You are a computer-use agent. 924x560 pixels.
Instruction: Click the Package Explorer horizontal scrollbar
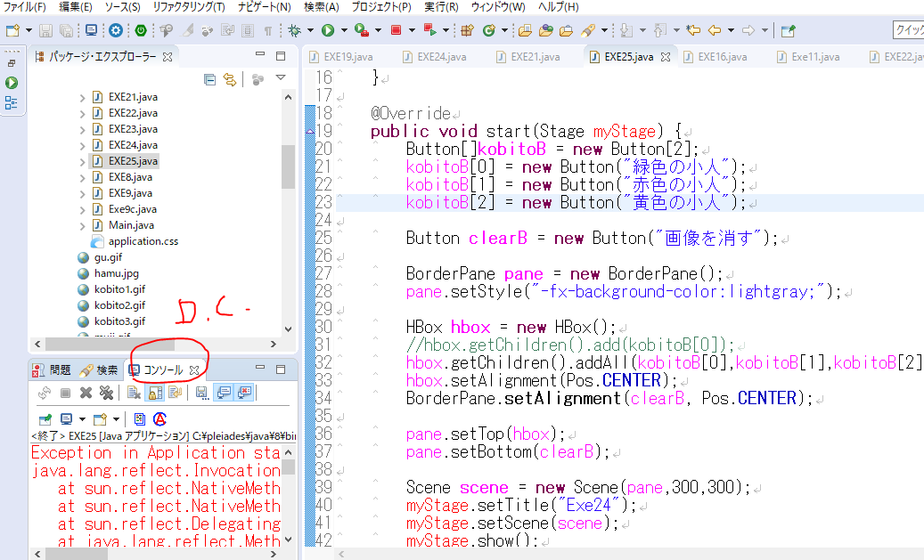(110, 344)
